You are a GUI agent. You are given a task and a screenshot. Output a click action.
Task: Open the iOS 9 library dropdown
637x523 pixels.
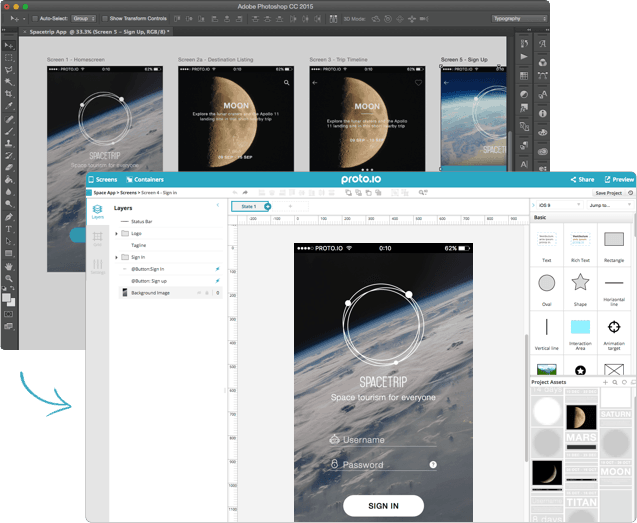coord(559,205)
